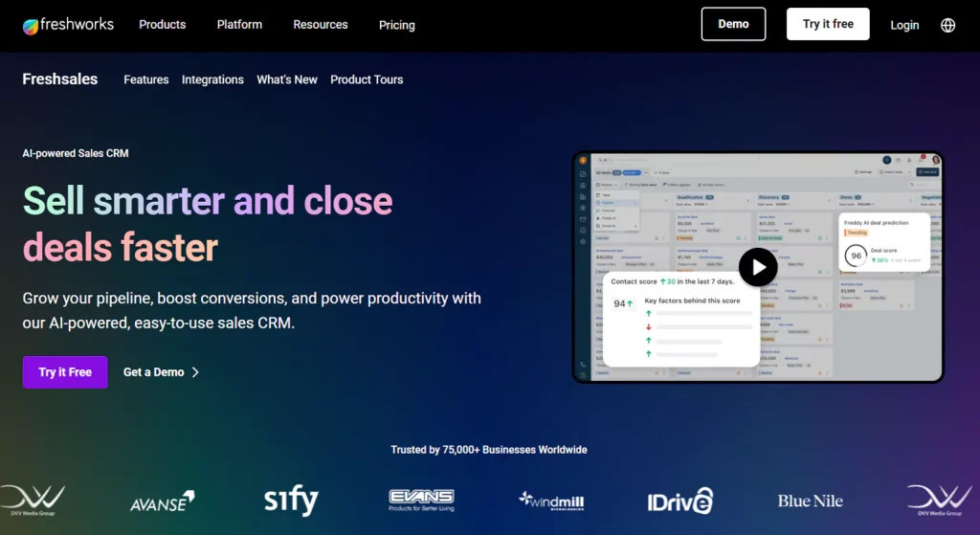Click the Windmill company logo
This screenshot has height=535, width=980.
point(551,501)
